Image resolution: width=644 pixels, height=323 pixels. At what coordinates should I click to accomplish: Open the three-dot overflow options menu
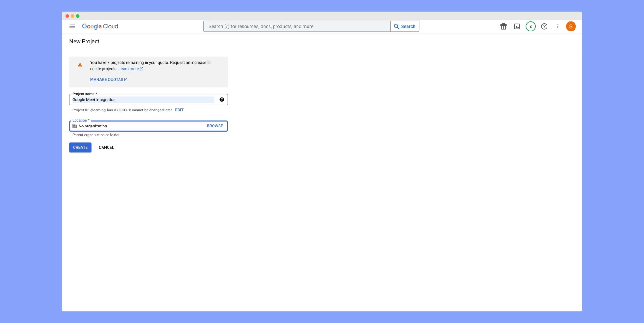558,26
